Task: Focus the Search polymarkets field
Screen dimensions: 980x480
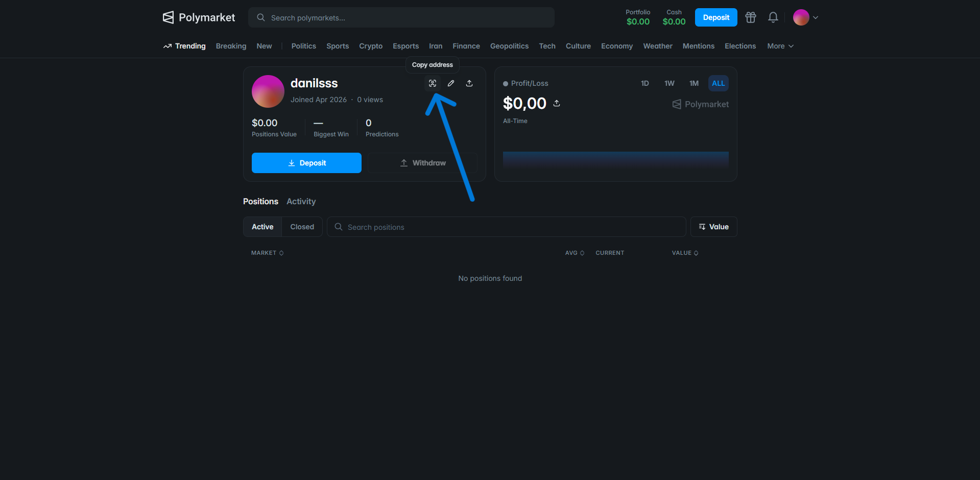Action: 401,17
